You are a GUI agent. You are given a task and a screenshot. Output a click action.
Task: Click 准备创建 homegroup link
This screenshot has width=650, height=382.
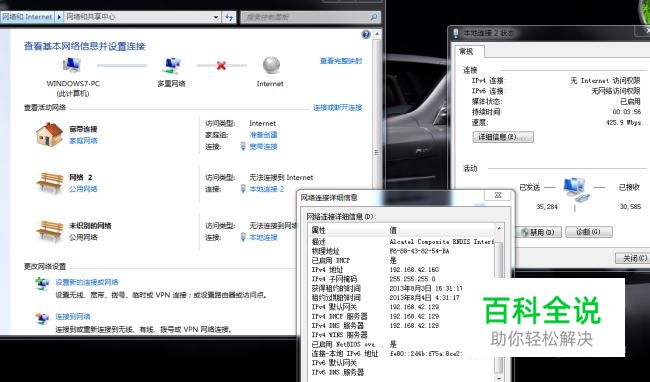click(x=263, y=135)
